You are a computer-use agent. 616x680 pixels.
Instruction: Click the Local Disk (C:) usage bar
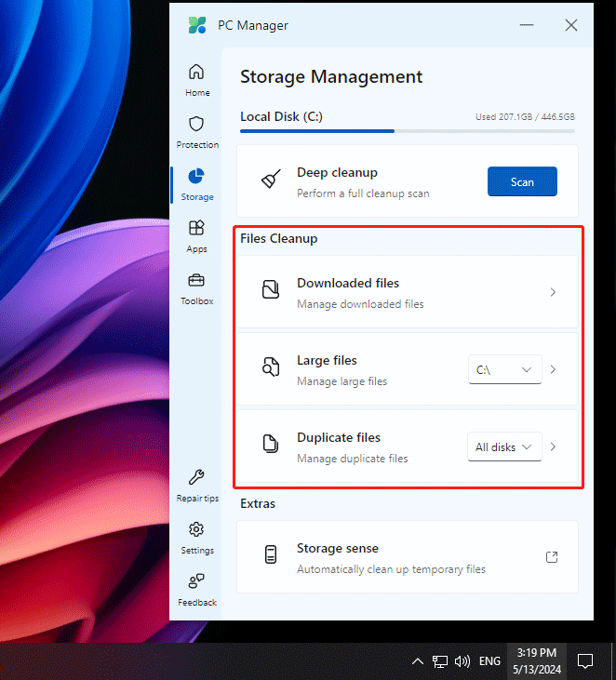coord(408,131)
